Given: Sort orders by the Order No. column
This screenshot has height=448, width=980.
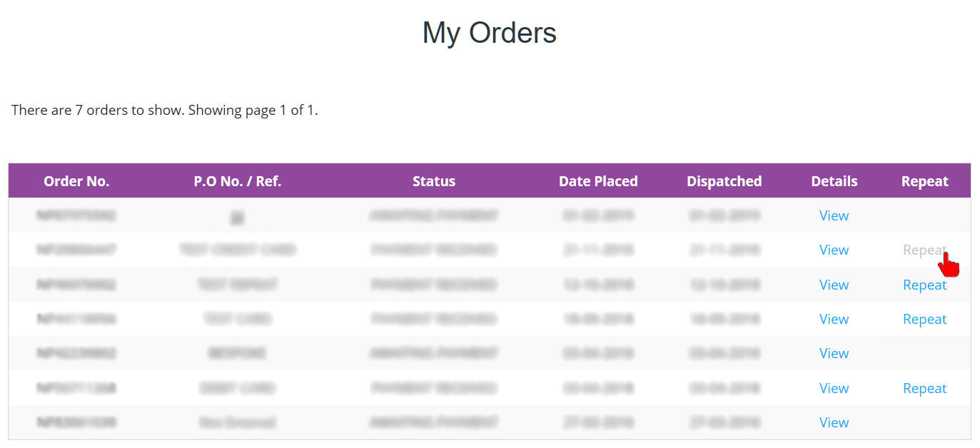Looking at the screenshot, I should 76,180.
